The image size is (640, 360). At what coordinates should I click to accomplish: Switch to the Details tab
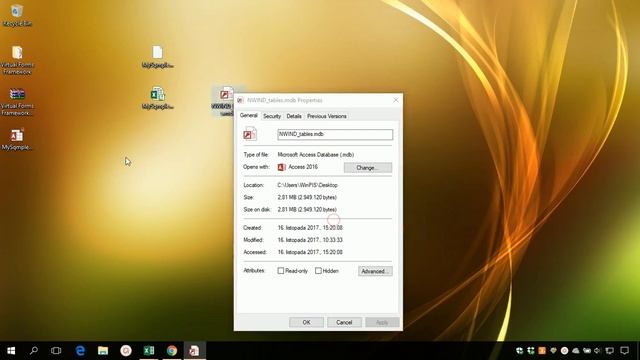coord(294,116)
